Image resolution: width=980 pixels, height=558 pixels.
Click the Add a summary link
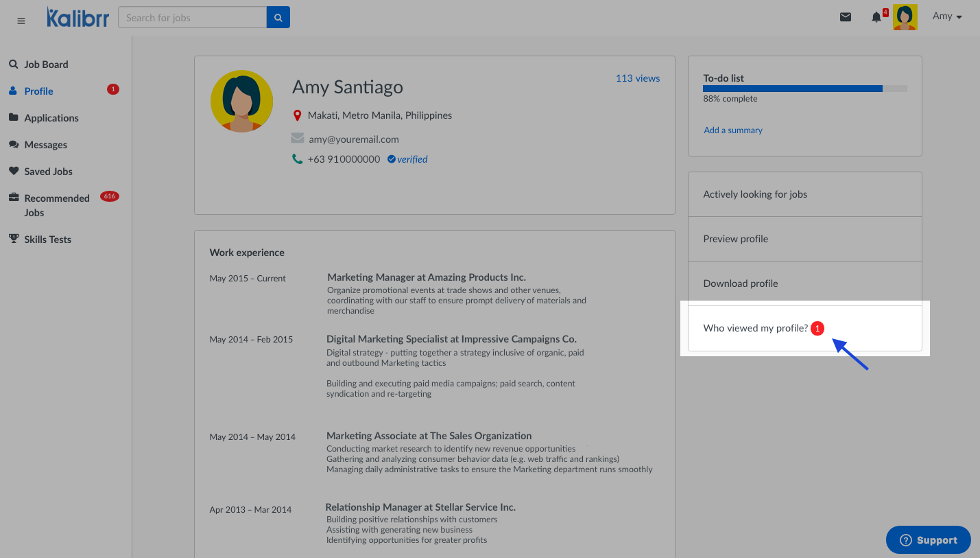732,130
